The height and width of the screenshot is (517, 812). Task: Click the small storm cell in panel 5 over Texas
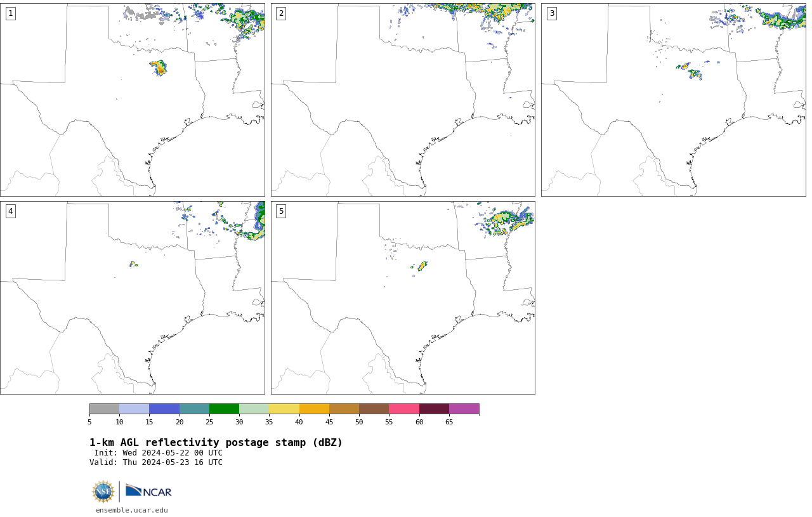(422, 266)
